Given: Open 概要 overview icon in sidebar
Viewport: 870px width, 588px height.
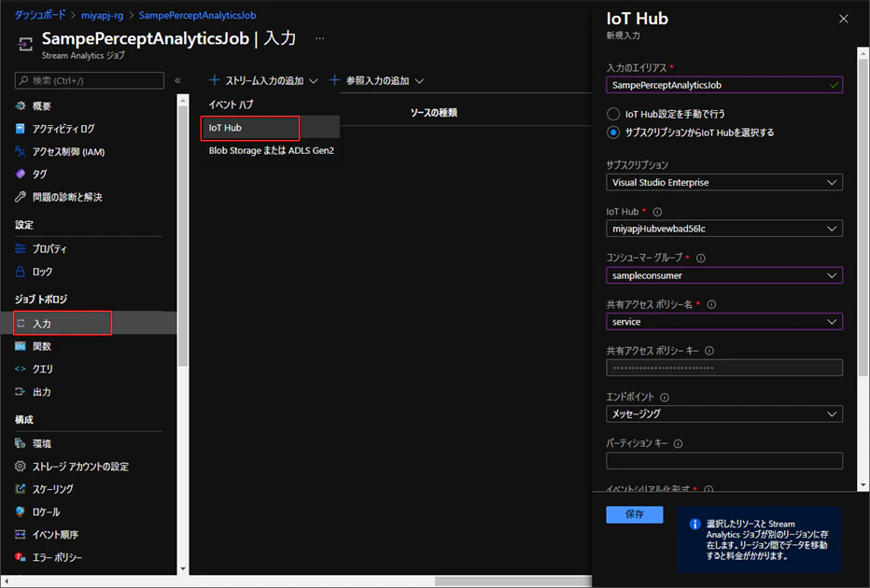Looking at the screenshot, I should [21, 105].
